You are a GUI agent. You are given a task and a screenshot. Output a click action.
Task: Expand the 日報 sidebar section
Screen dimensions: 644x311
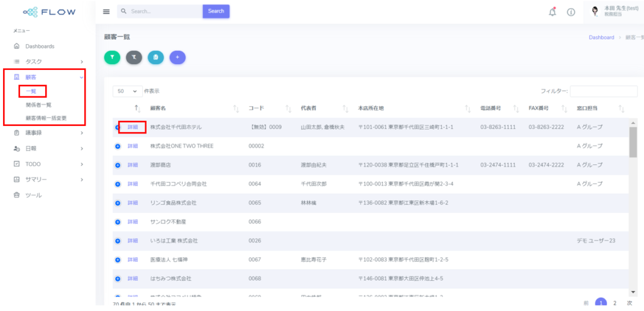click(x=47, y=149)
